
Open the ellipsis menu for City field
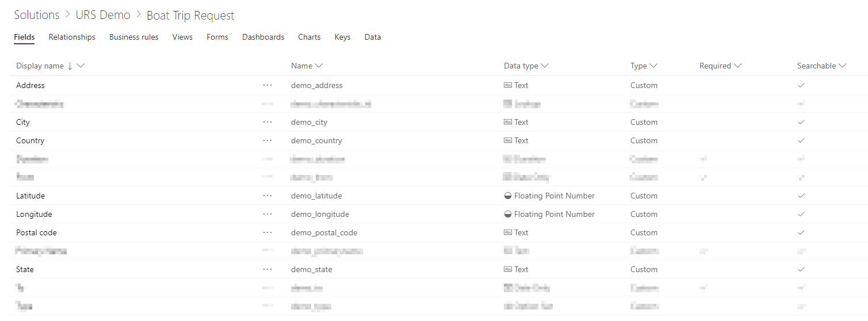(267, 122)
